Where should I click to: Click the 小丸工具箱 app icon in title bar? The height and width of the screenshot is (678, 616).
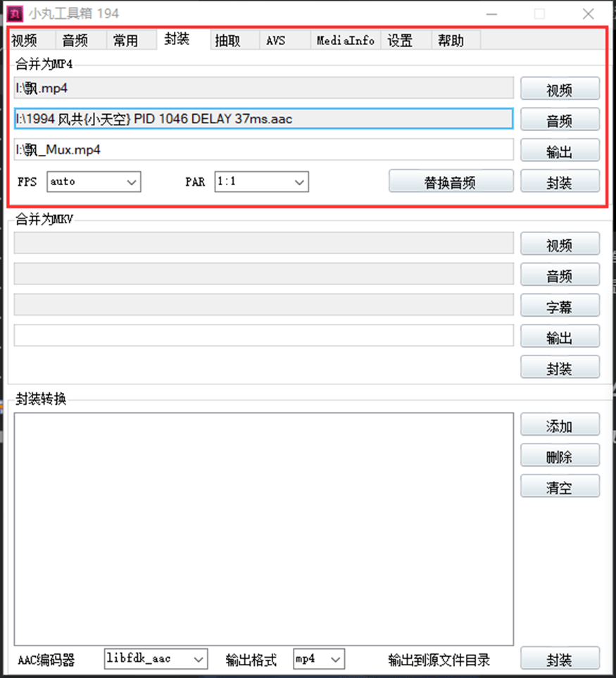click(15, 13)
